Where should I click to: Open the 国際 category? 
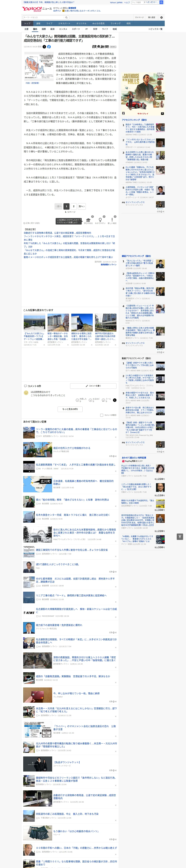44,29
